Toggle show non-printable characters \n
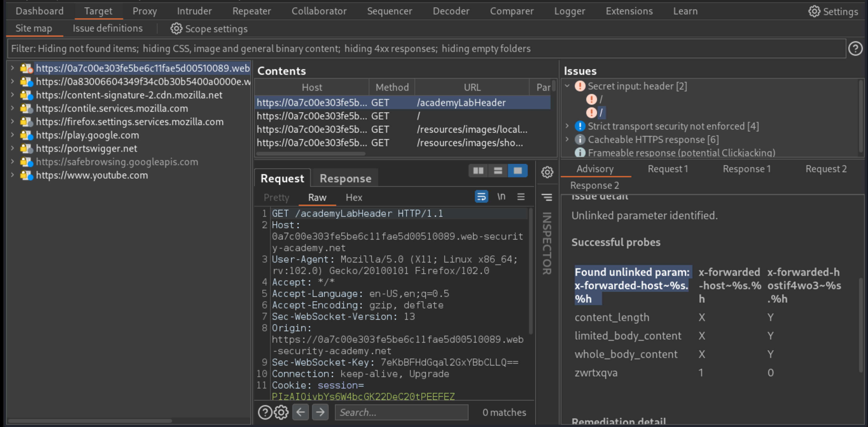 pyautogui.click(x=501, y=197)
